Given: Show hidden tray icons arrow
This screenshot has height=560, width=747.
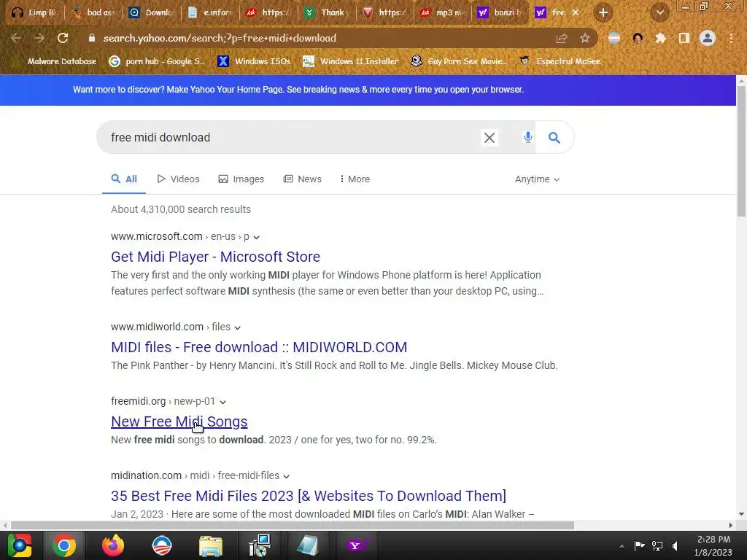Looking at the screenshot, I should pos(622,546).
